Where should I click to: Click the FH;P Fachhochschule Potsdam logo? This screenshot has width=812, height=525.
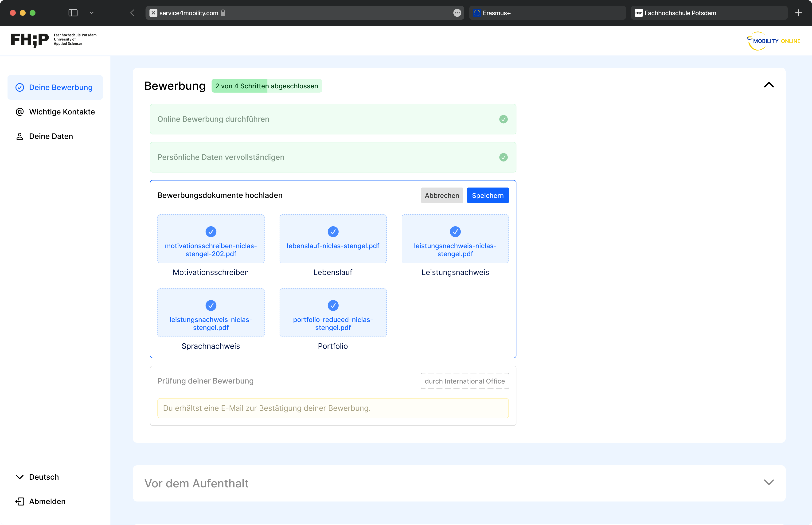[x=54, y=40]
